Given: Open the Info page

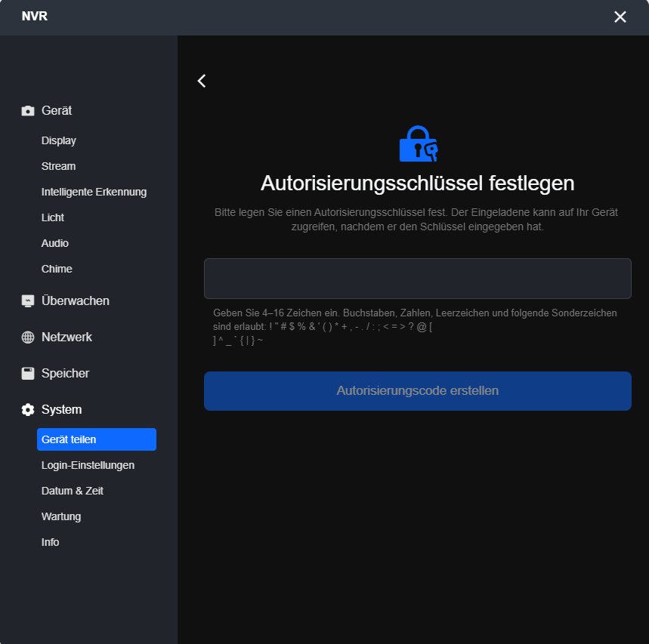Looking at the screenshot, I should [x=50, y=542].
